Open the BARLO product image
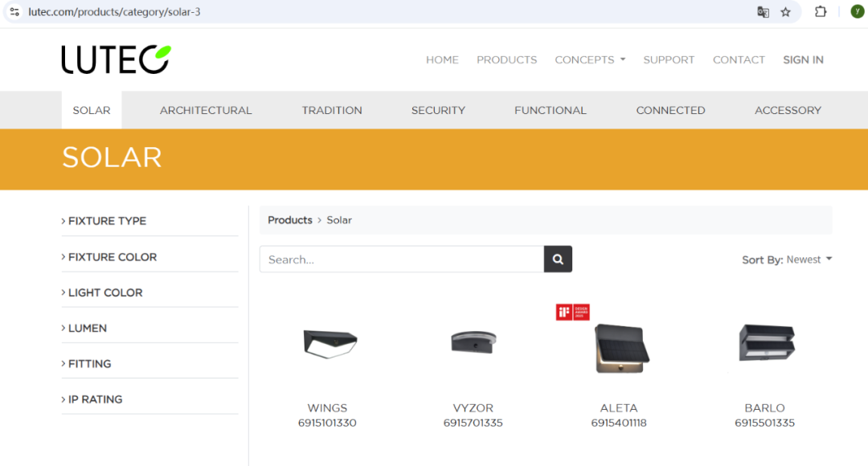868x466 pixels. (767, 342)
